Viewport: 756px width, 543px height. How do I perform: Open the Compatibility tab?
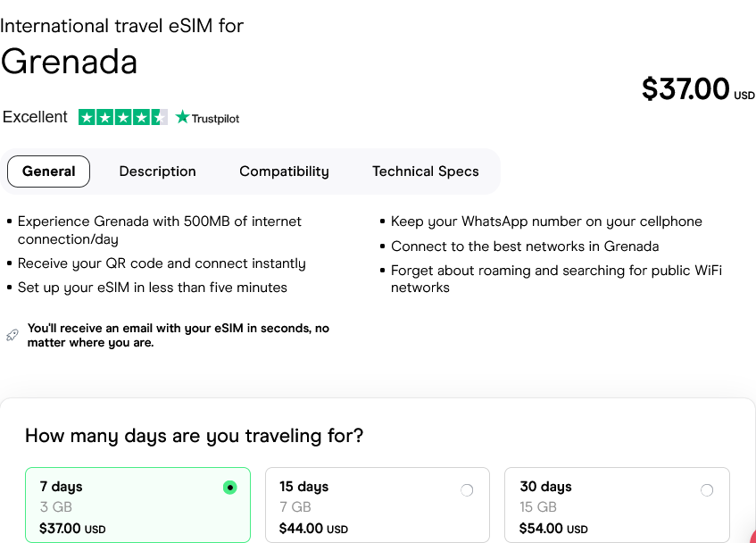pyautogui.click(x=284, y=171)
